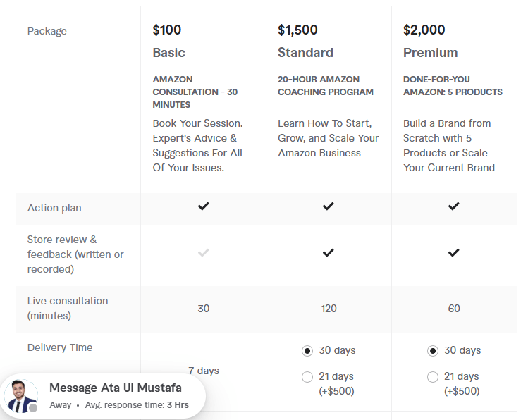528x420 pixels.
Task: Click the $2,000 Premium price
Action: (424, 30)
